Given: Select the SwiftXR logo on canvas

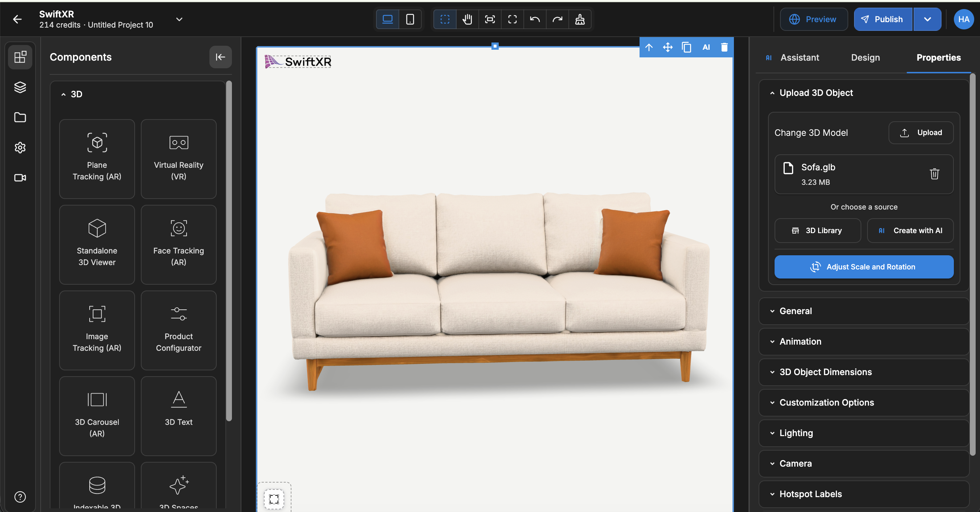Looking at the screenshot, I should pos(298,61).
